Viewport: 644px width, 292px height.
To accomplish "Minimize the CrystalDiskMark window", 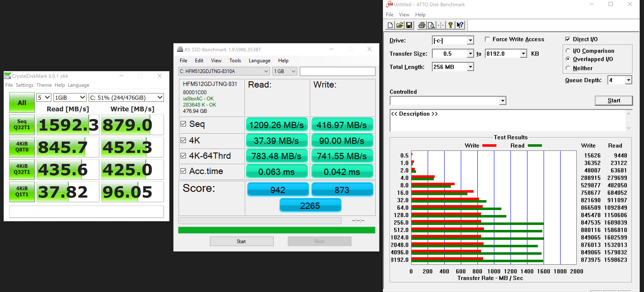I will click(122, 76).
